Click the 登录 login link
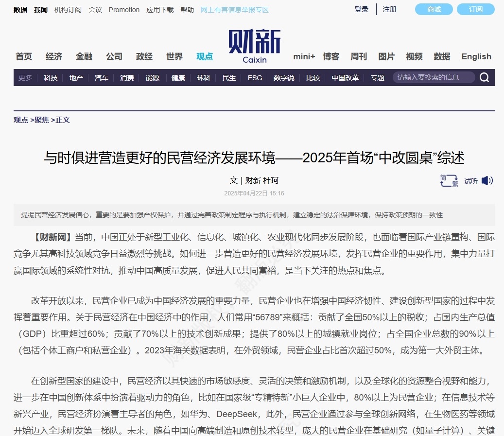Image resolution: width=504 pixels, height=436 pixels. (x=361, y=9)
